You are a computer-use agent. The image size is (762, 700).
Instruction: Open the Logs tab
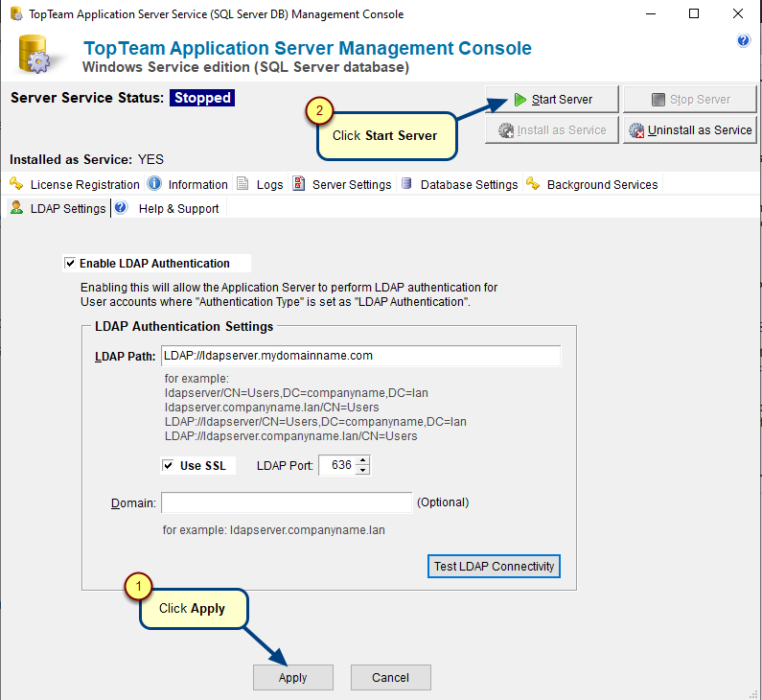tap(260, 184)
